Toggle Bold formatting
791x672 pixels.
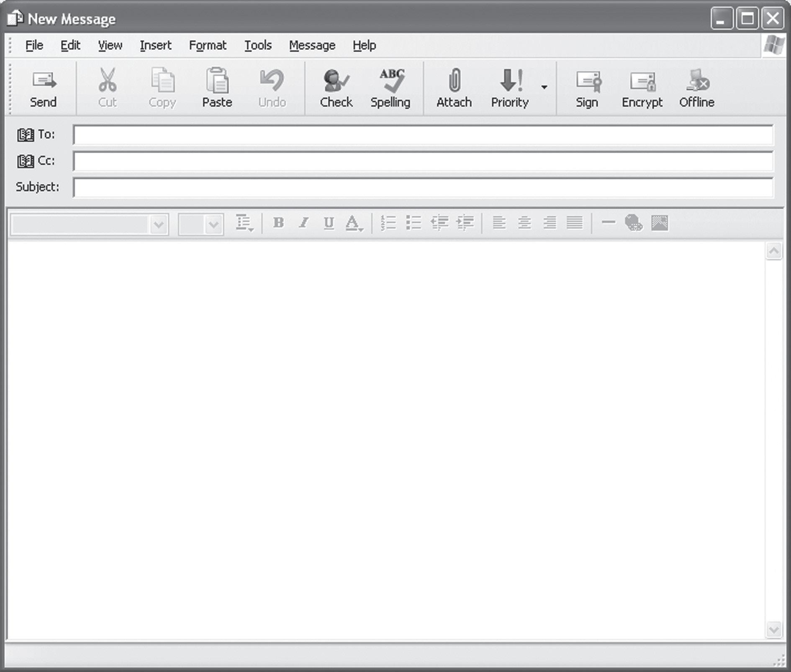tap(278, 223)
